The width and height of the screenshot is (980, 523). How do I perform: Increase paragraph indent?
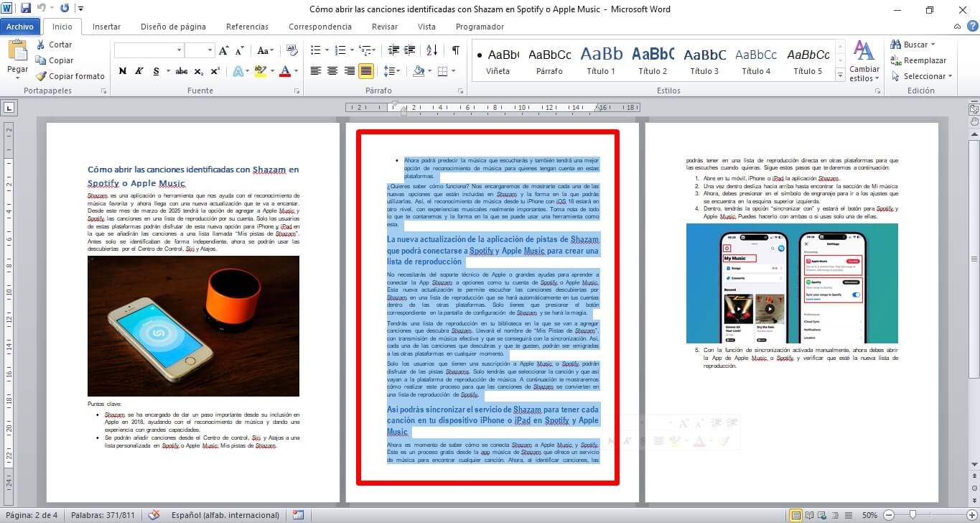(410, 50)
